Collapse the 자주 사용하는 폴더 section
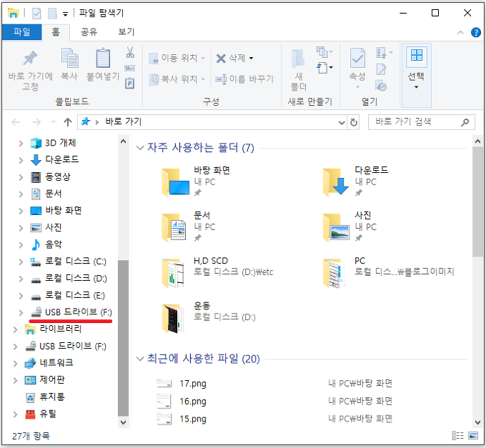This screenshot has width=486, height=448. click(x=140, y=148)
